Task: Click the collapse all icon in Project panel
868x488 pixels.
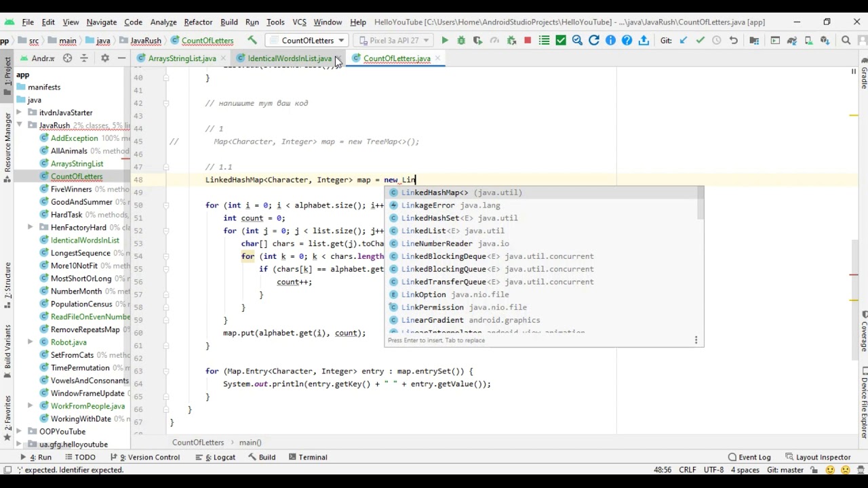Action: [84, 58]
